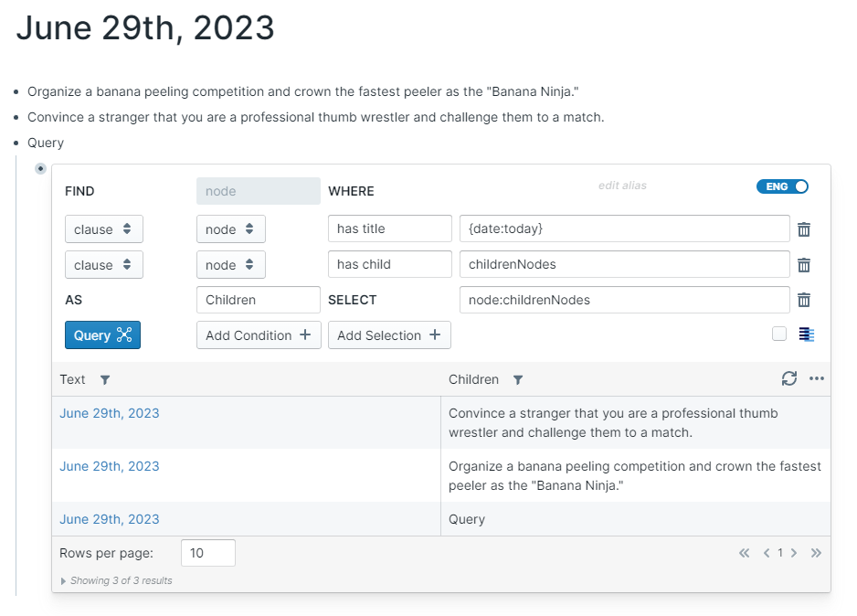Image resolution: width=857 pixels, height=616 pixels.
Task: Delete the 'has child' condition row
Action: click(x=804, y=265)
